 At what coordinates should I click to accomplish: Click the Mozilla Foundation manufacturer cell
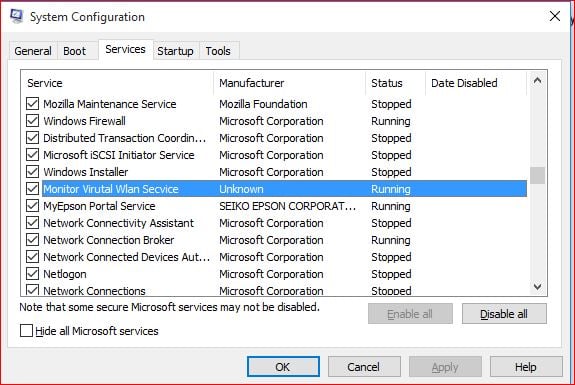click(263, 104)
